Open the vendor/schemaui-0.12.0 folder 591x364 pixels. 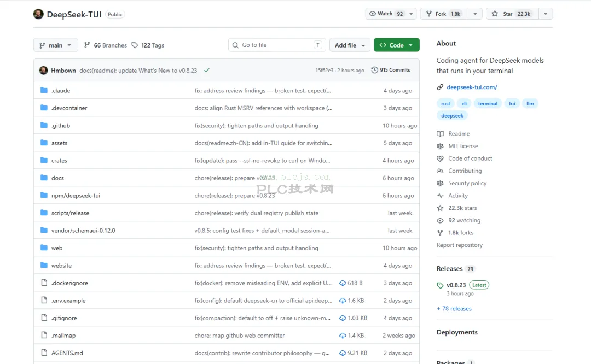point(83,231)
